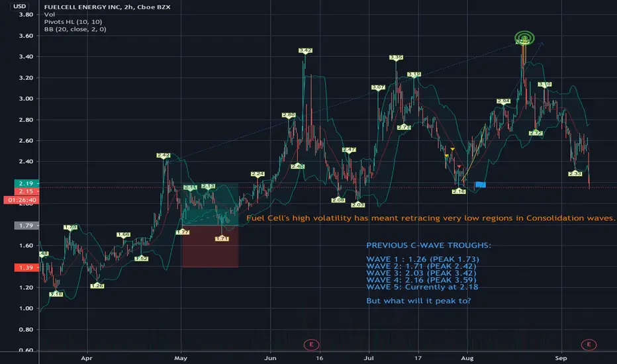Select the 'WAVE 5: Currently at 2.18' line
This screenshot has height=364, width=617.
click(x=422, y=287)
